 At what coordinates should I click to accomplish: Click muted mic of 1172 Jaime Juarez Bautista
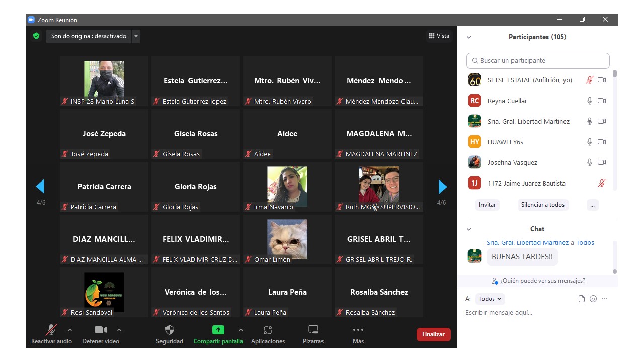(x=602, y=183)
